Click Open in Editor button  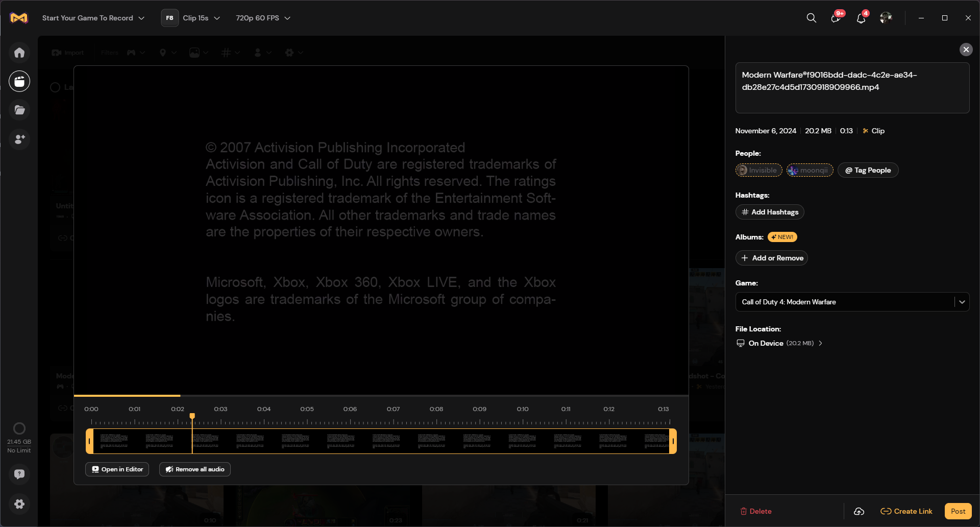tap(117, 469)
